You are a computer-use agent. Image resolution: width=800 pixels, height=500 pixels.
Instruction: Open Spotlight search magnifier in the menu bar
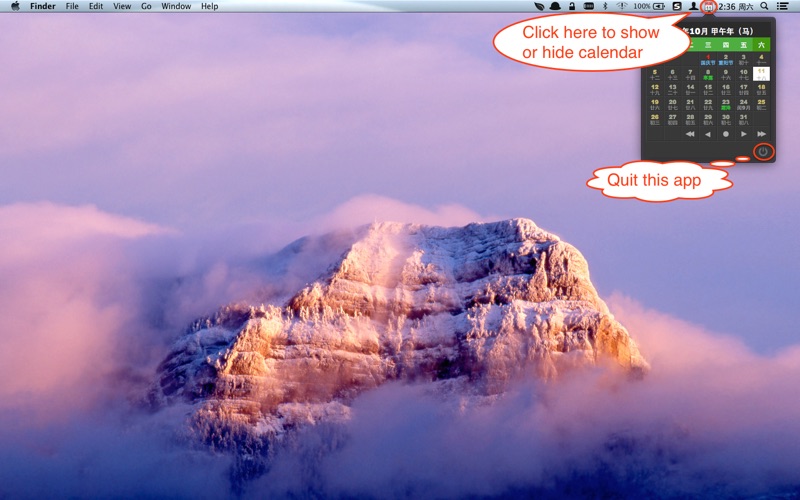(764, 6)
